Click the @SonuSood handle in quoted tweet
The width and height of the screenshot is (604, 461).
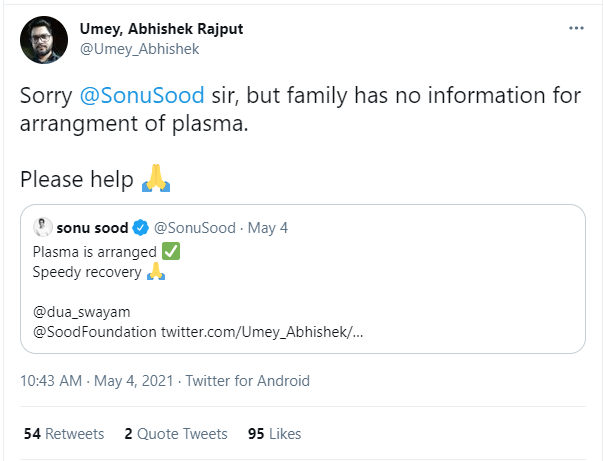pos(194,228)
